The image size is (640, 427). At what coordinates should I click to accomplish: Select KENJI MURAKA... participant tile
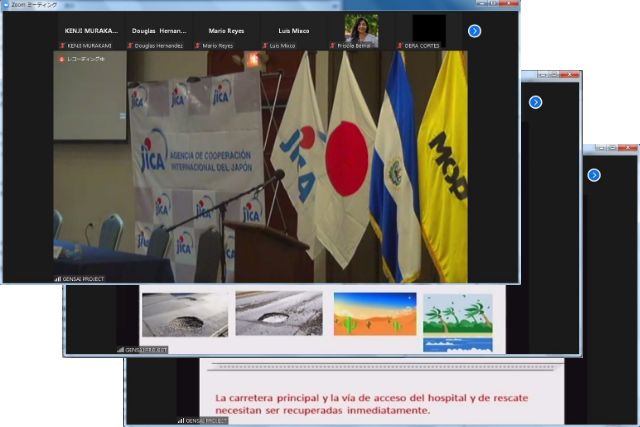tap(91, 31)
